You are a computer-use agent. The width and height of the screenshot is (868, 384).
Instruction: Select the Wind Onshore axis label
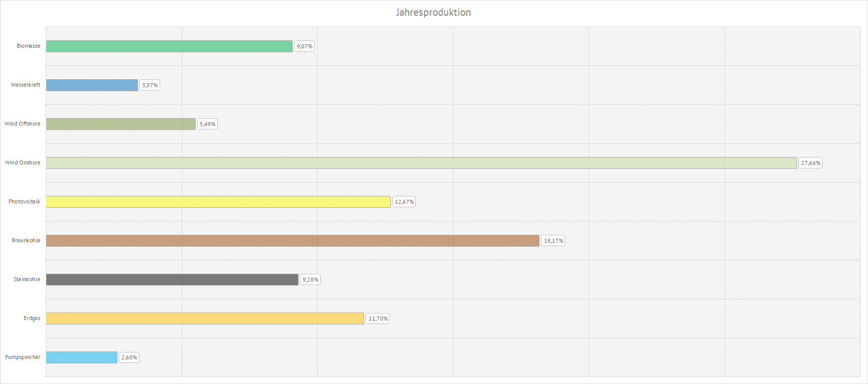coord(23,162)
